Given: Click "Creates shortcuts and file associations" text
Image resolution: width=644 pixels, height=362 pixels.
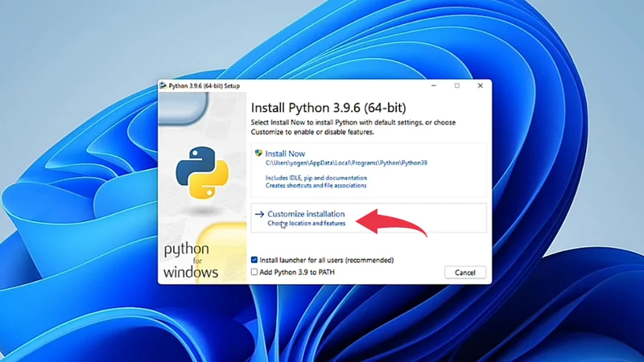Looking at the screenshot, I should coord(316,186).
